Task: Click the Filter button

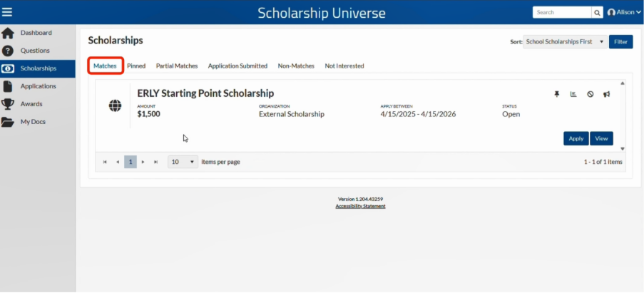Action: [x=620, y=42]
